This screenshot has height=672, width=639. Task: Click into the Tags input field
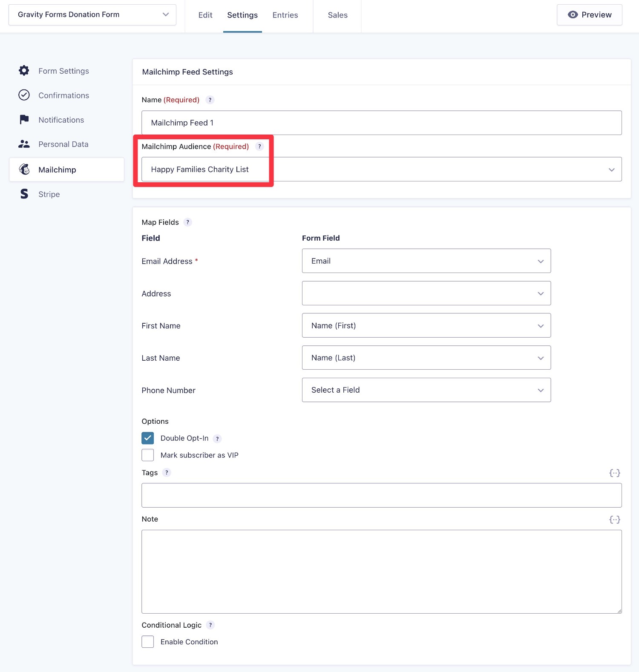382,495
